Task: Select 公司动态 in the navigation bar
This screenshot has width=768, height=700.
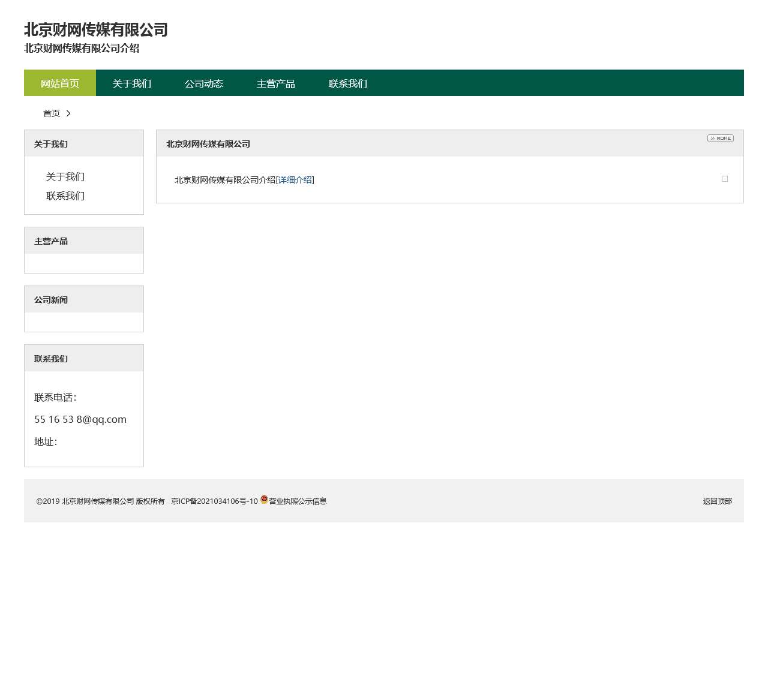Action: pos(204,83)
